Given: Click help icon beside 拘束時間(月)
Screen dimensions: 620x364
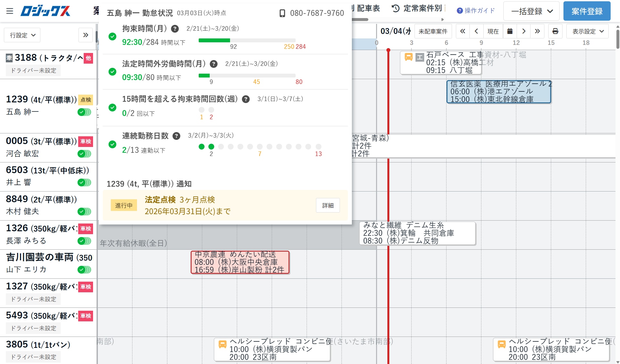Looking at the screenshot, I should pos(175,29).
